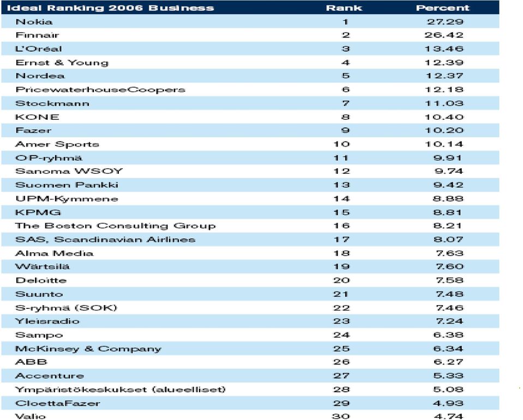Select the 7.58 percent value
The height and width of the screenshot is (420, 523).
[x=449, y=281]
